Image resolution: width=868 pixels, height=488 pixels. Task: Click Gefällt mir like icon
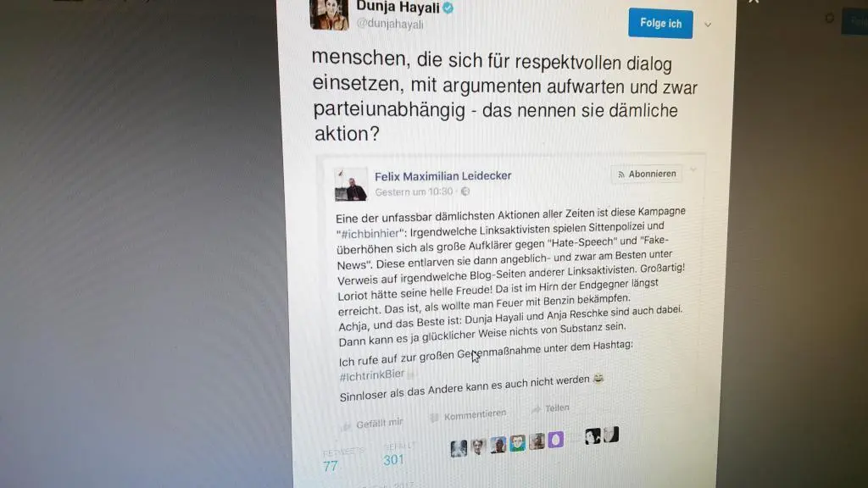(x=347, y=426)
